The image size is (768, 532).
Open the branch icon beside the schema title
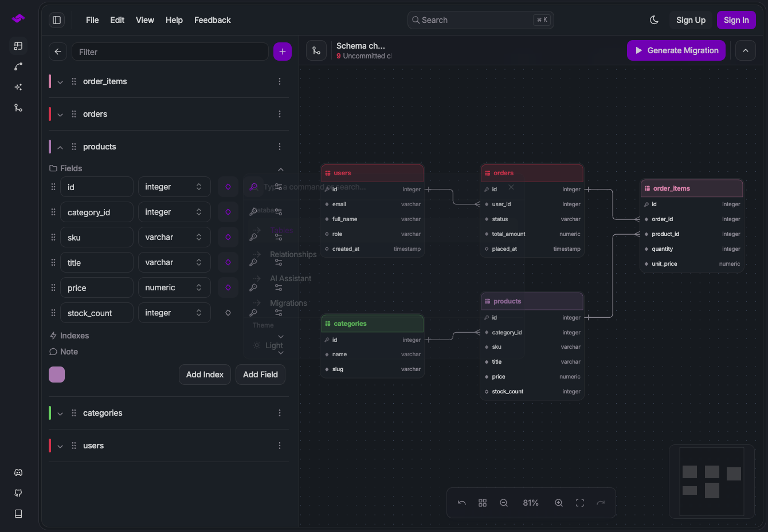pos(316,50)
